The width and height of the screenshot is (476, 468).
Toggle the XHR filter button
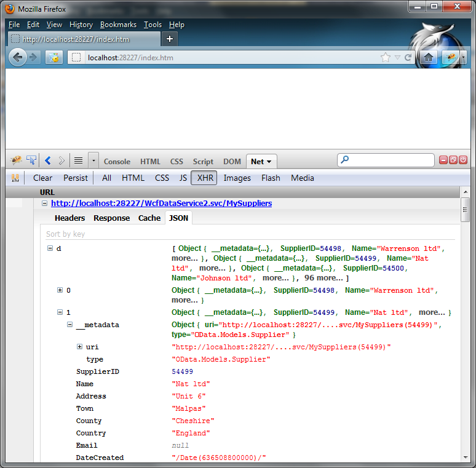[x=204, y=178]
